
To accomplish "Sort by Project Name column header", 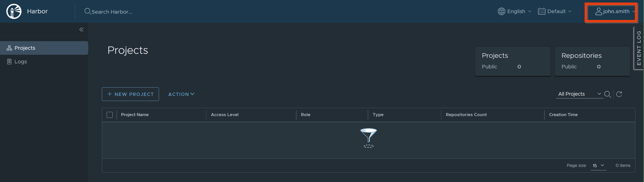I will [135, 115].
